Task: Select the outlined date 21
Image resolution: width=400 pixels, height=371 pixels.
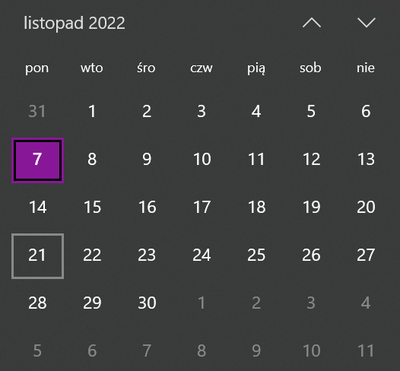Action: click(38, 256)
